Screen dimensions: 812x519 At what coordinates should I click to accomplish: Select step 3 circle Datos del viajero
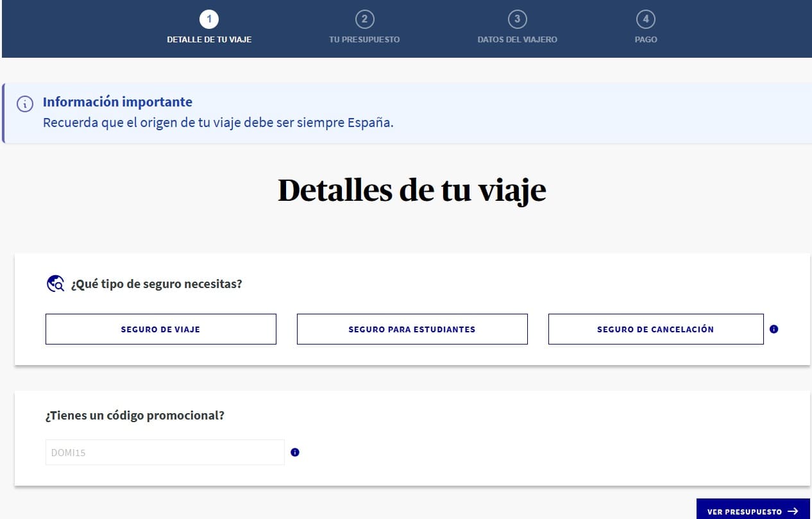pos(517,19)
